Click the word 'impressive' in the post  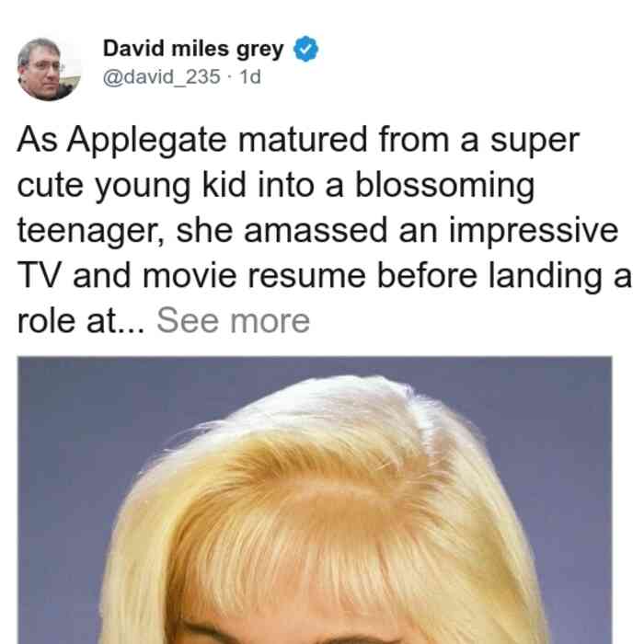pos(534,231)
